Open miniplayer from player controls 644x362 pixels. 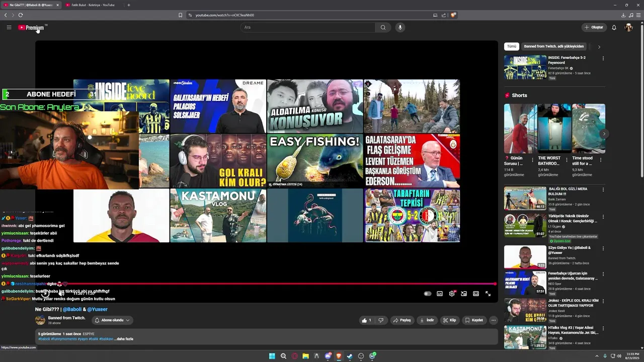(x=464, y=294)
